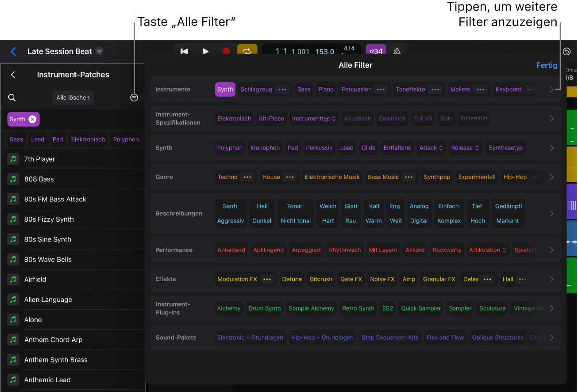The height and width of the screenshot is (392, 578).
Task: Expand the Instrument-Plug-ins row chevron
Action: (x=551, y=308)
